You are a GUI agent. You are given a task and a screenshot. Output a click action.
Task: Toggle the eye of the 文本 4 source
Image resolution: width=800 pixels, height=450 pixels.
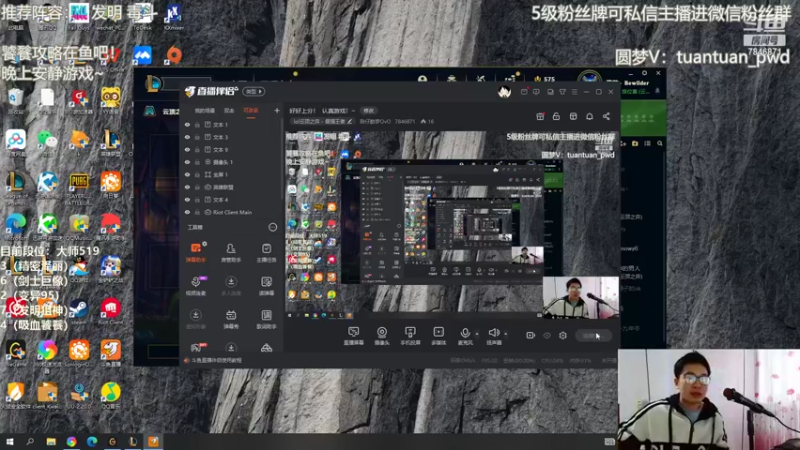pos(187,199)
